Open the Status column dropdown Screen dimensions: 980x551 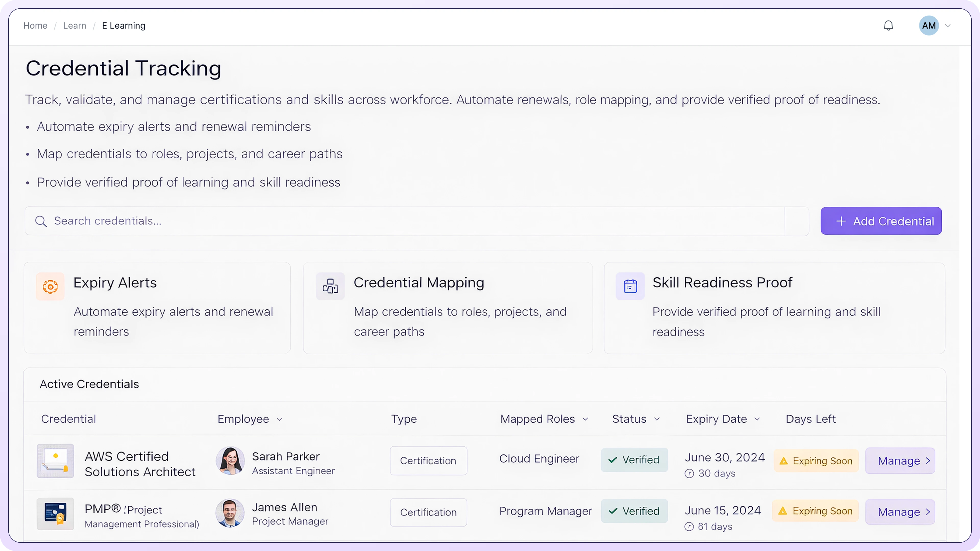[657, 419]
